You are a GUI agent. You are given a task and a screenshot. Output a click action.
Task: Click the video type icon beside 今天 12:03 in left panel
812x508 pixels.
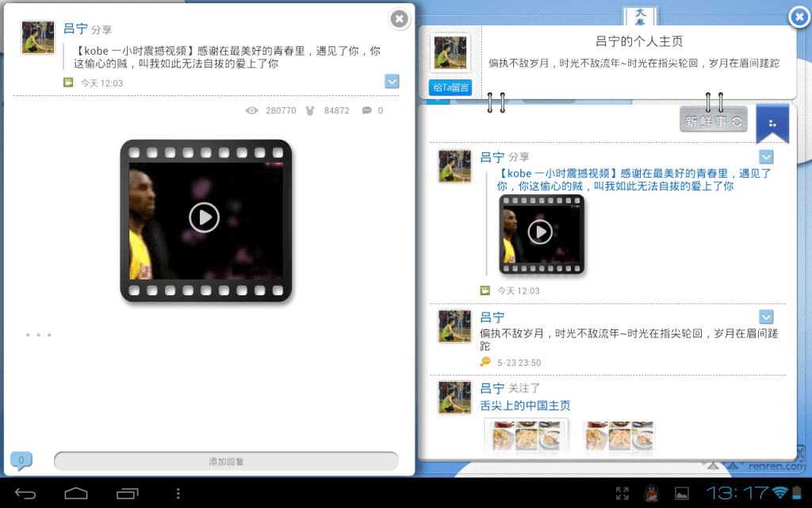click(68, 83)
